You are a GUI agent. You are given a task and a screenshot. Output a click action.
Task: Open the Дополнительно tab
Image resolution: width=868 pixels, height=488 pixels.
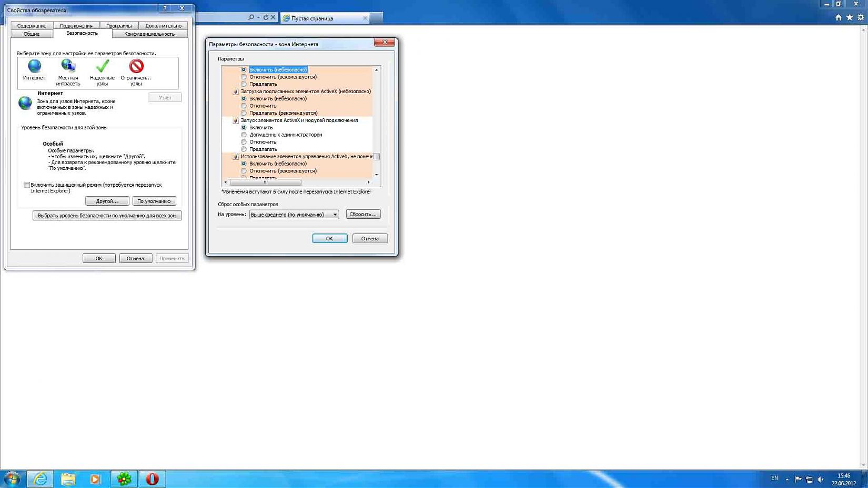coord(163,25)
